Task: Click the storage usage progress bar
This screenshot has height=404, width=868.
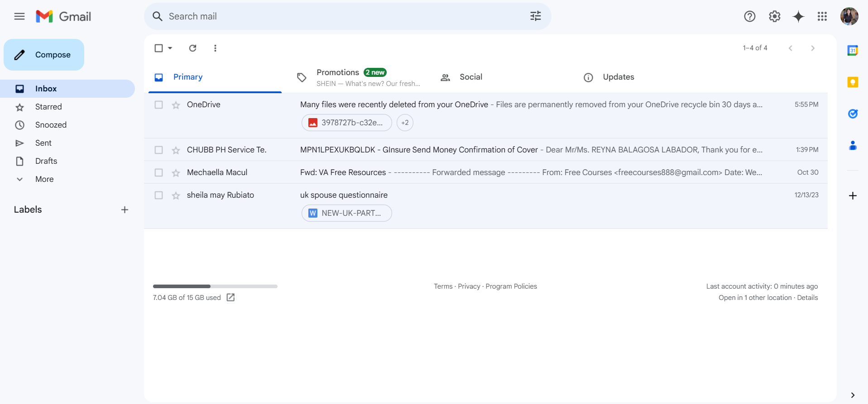Action: click(215, 286)
